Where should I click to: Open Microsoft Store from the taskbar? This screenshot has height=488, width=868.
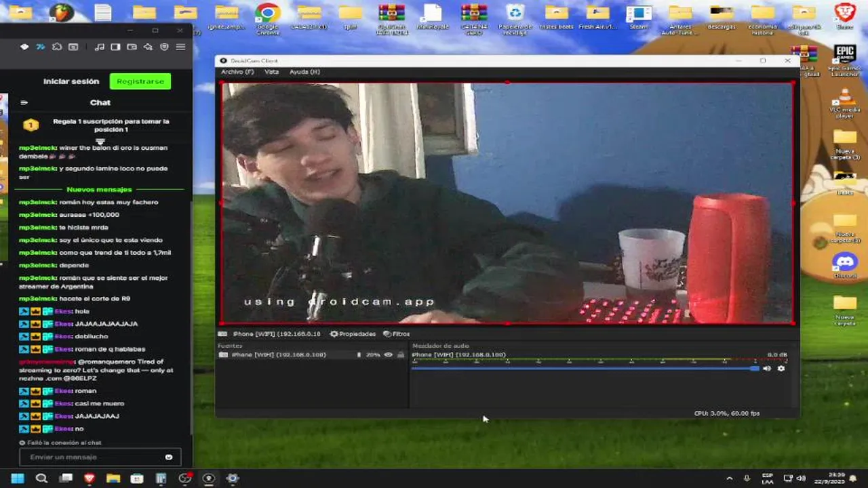[x=137, y=479]
